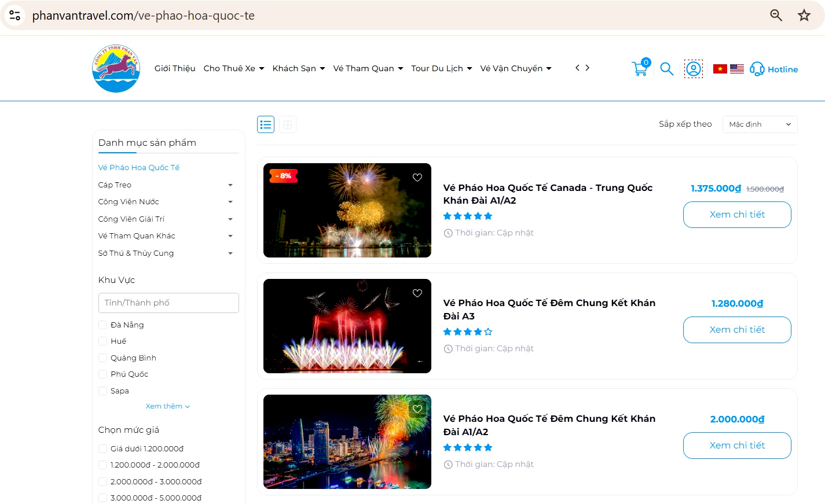Switch to grid view layout
The image size is (825, 504).
click(288, 124)
